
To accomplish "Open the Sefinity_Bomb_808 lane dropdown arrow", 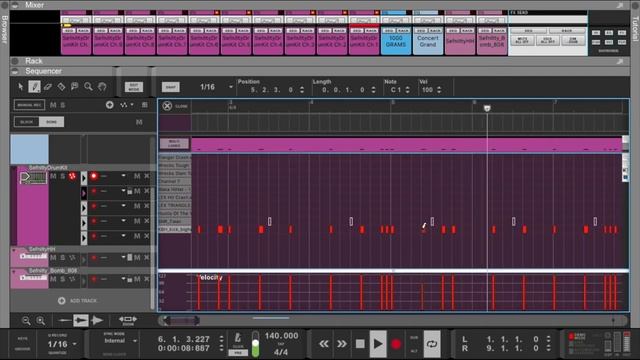I will tap(123, 279).
